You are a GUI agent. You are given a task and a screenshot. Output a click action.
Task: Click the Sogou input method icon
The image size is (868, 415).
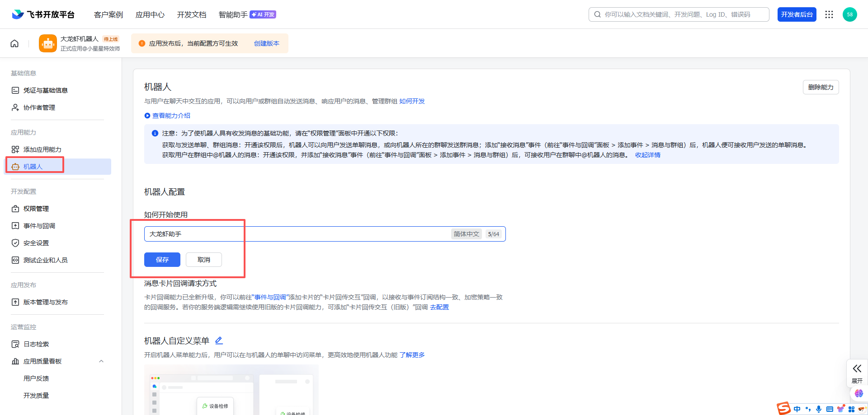click(x=783, y=408)
